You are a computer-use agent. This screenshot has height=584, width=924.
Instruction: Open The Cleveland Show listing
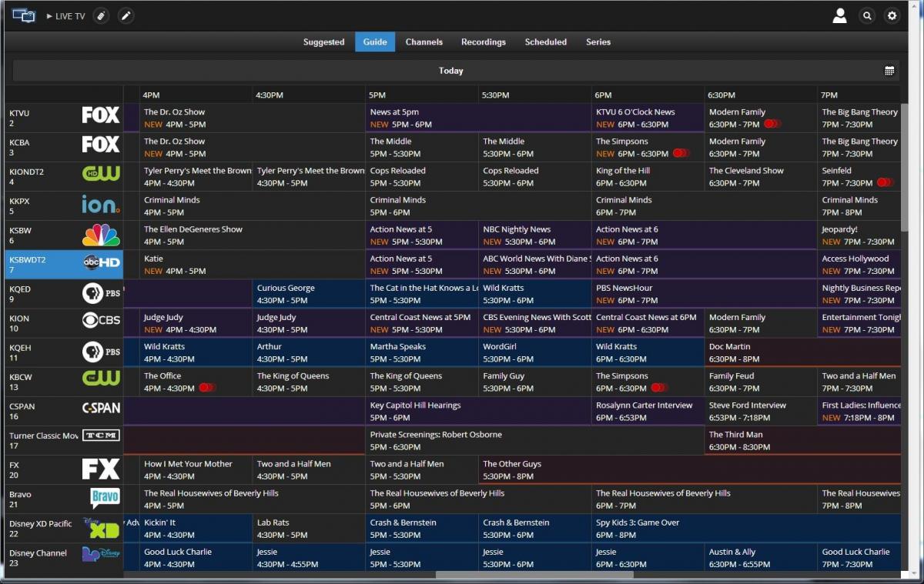coord(761,177)
